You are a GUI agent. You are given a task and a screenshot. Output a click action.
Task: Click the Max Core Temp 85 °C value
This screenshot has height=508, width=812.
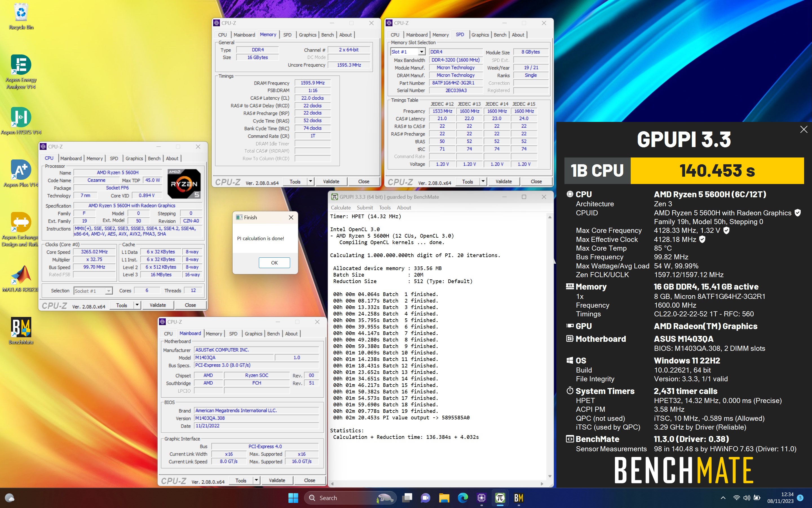pyautogui.click(x=663, y=248)
